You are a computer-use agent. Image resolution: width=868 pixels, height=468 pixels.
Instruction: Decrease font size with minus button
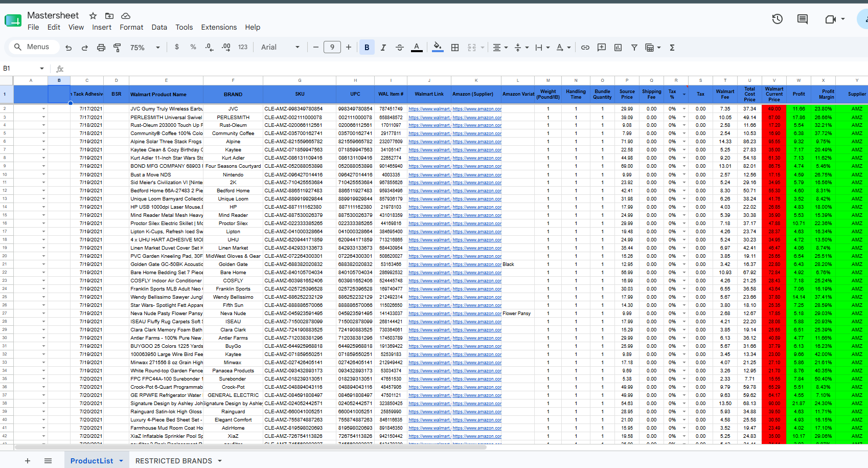(x=316, y=48)
